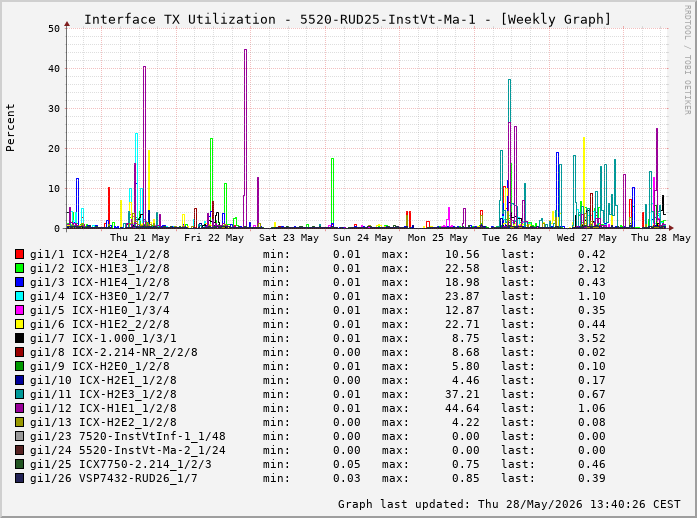
Task: Click the magenta swatch for gi1/5
Action: (19, 310)
